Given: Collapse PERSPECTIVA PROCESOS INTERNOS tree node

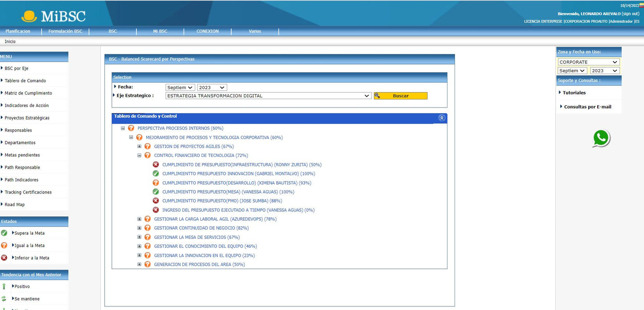Looking at the screenshot, I should (x=123, y=128).
